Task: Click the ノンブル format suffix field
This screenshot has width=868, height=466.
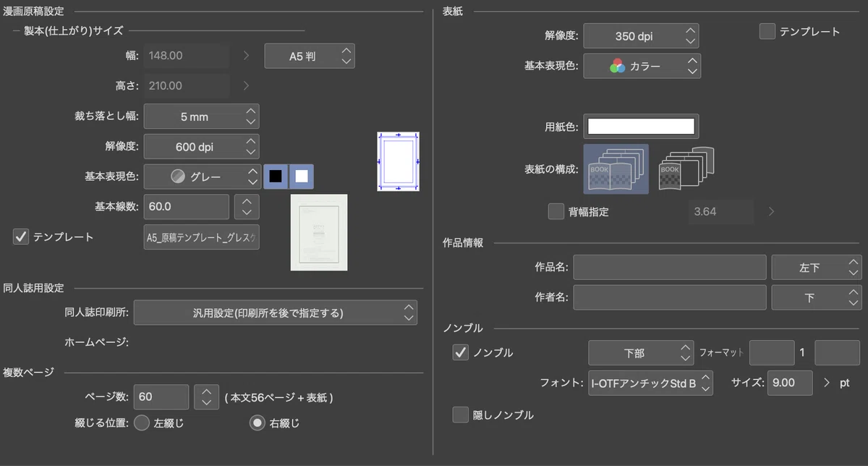Action: (x=838, y=352)
